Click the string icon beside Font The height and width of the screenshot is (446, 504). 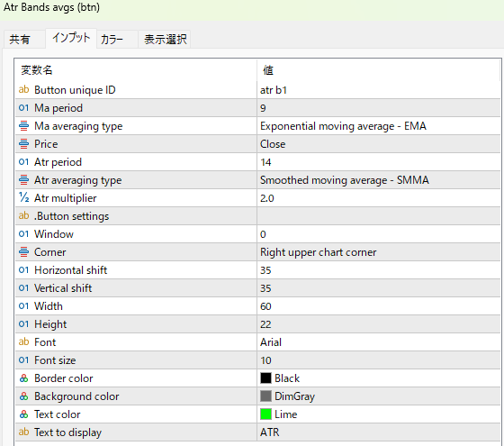click(x=23, y=342)
